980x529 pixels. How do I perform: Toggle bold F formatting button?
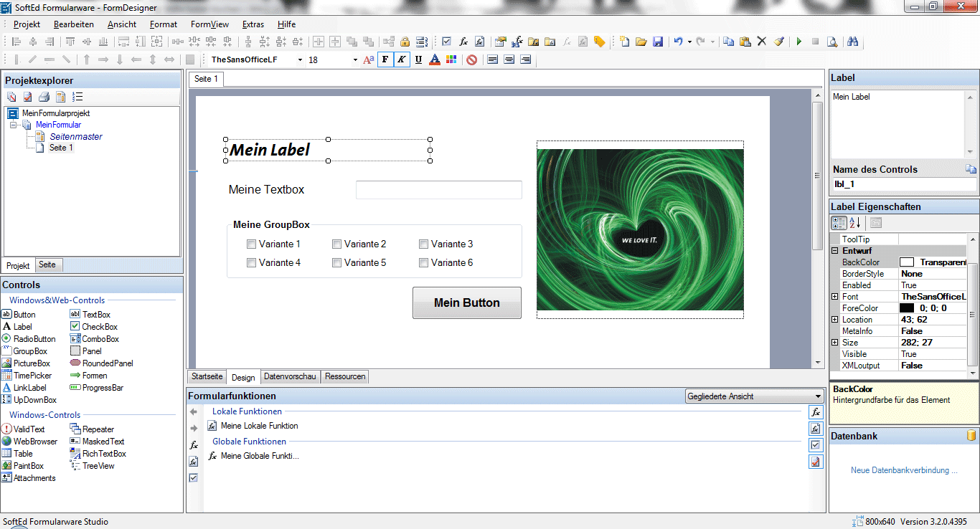[385, 59]
